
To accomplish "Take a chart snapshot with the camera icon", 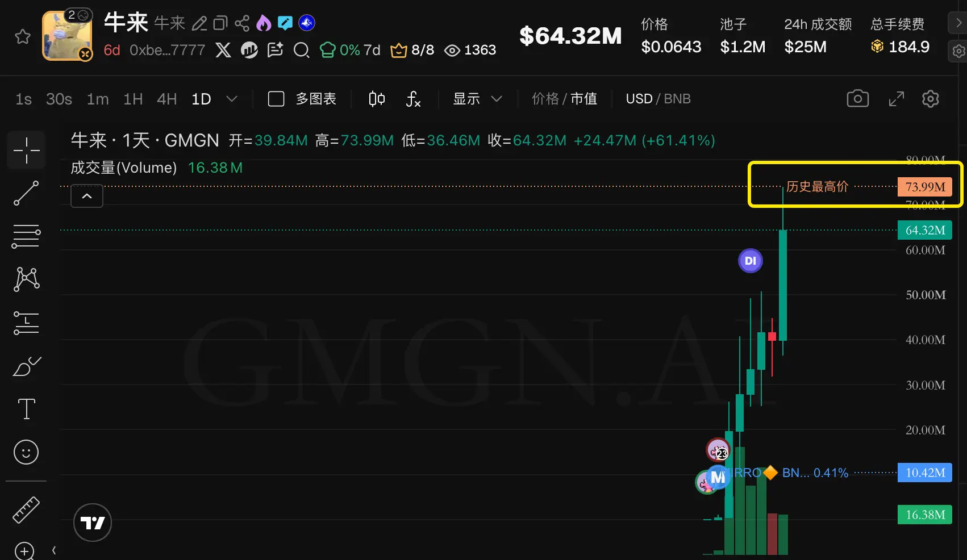I will coord(858,99).
